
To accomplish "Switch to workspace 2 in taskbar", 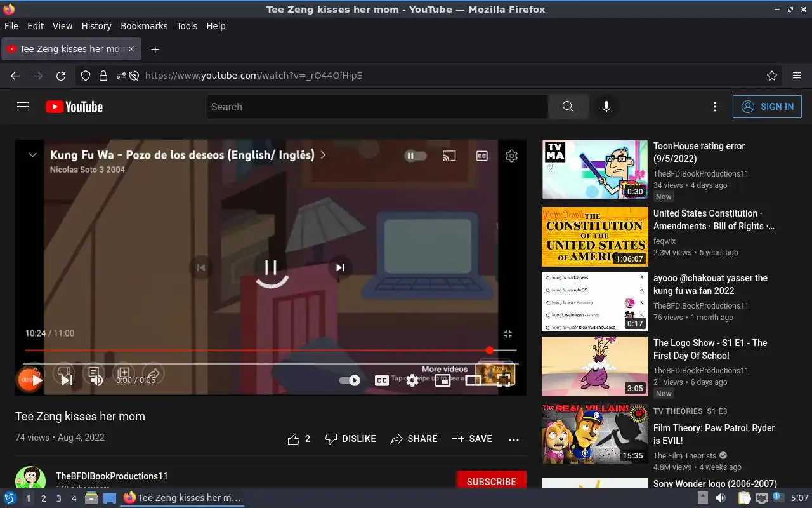I will [43, 498].
